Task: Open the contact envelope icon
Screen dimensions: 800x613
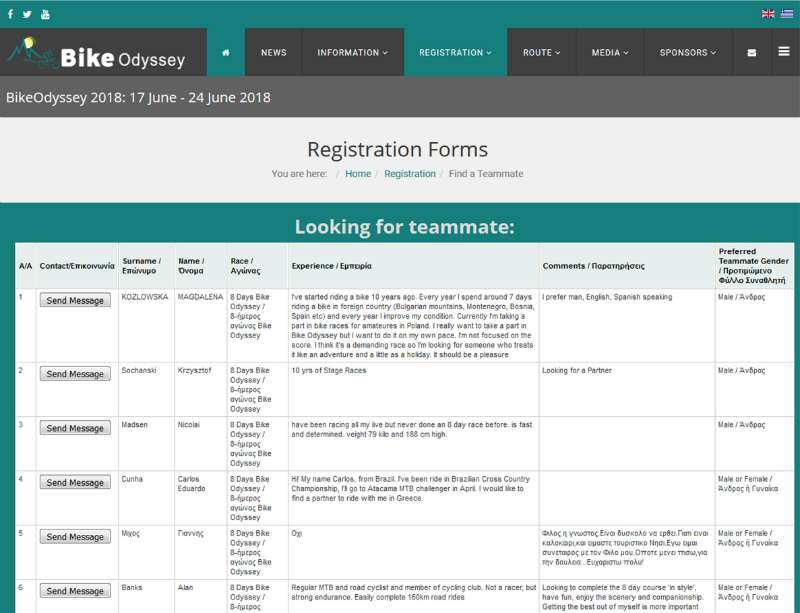Action: tap(752, 53)
